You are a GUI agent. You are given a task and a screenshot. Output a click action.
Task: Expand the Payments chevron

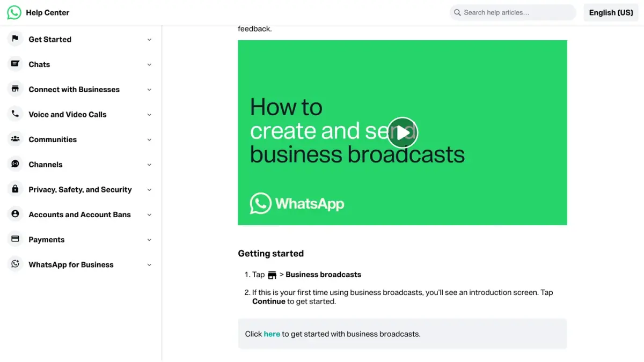pyautogui.click(x=149, y=240)
